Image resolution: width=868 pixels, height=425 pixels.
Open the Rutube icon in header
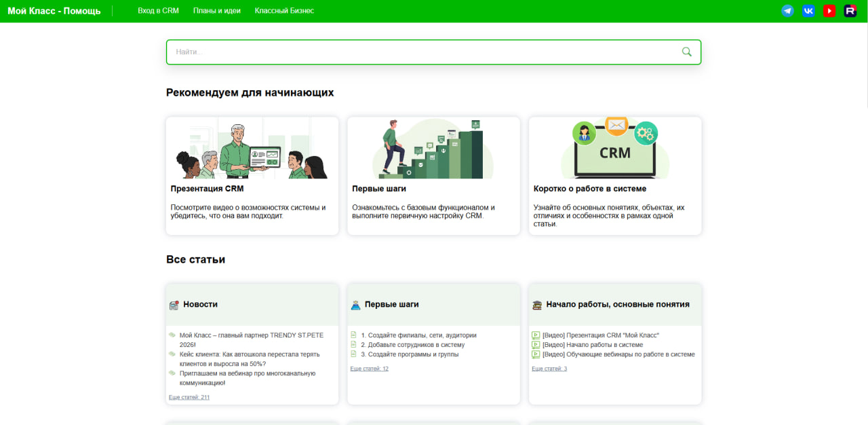pyautogui.click(x=850, y=11)
